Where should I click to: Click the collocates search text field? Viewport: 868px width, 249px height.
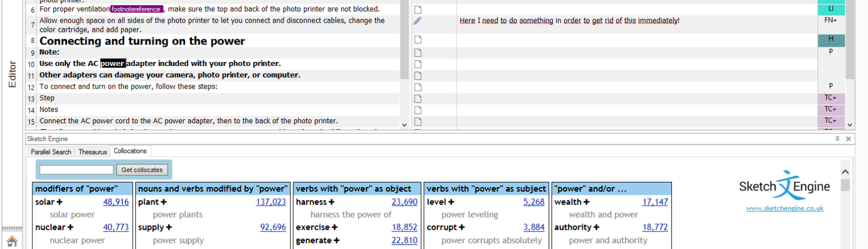pos(76,170)
